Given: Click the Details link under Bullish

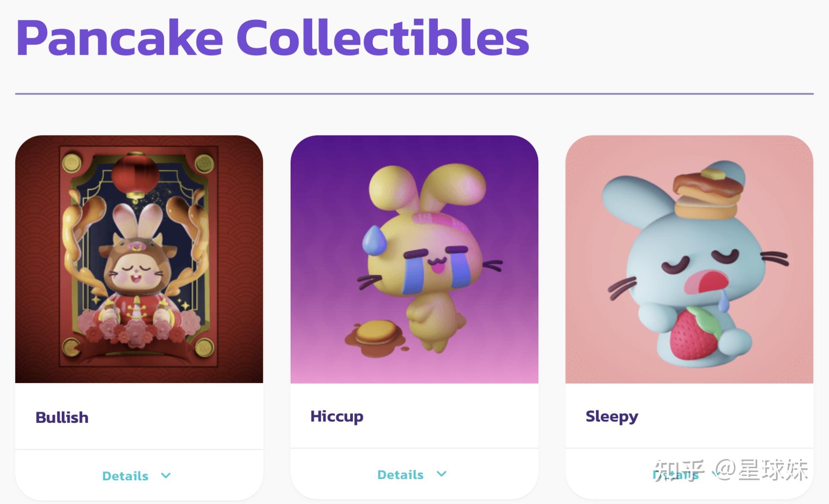Looking at the screenshot, I should pyautogui.click(x=125, y=476).
